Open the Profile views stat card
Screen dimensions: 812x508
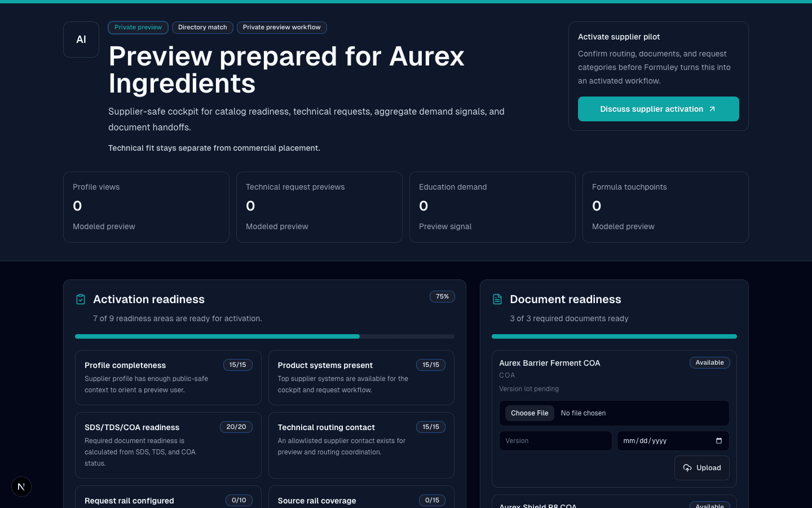(x=146, y=207)
